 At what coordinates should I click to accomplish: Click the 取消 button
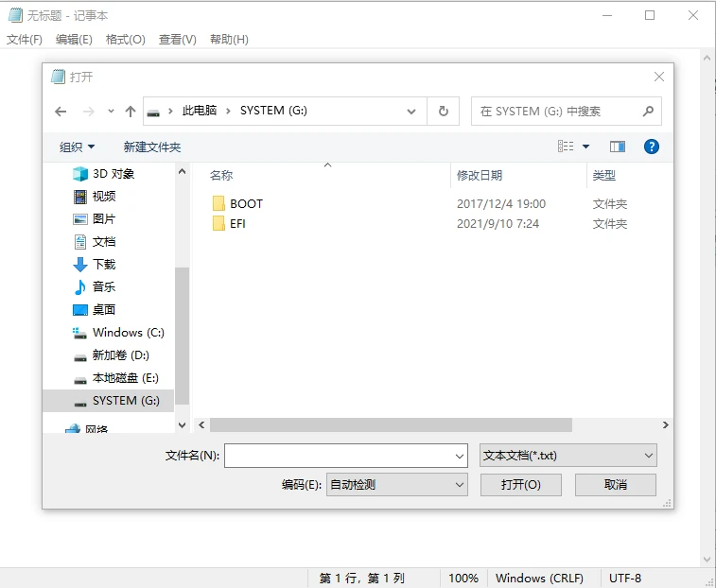(x=615, y=485)
